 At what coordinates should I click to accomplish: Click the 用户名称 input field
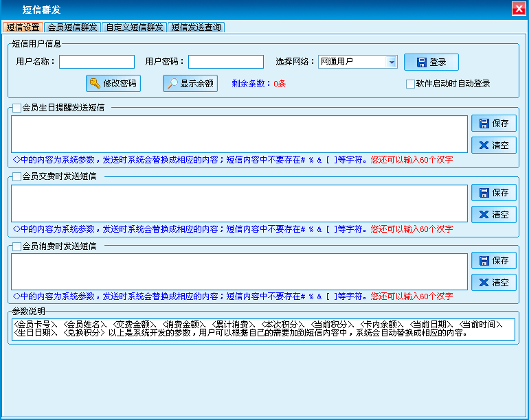[96, 62]
